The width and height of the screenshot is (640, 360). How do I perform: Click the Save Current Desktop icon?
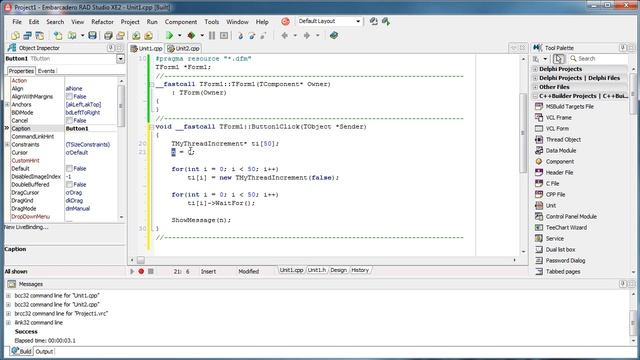373,21
